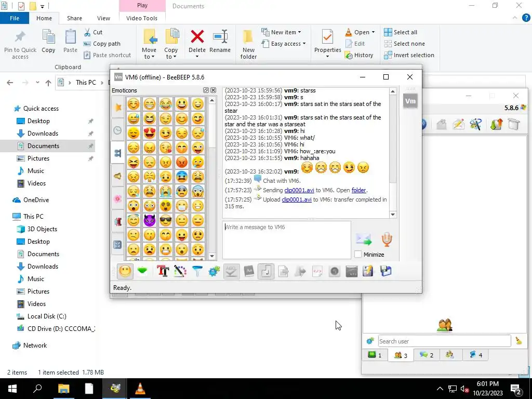Click compose message pencil envelope icon in BeeBEEP main window
532x399 pixels.
(458, 124)
